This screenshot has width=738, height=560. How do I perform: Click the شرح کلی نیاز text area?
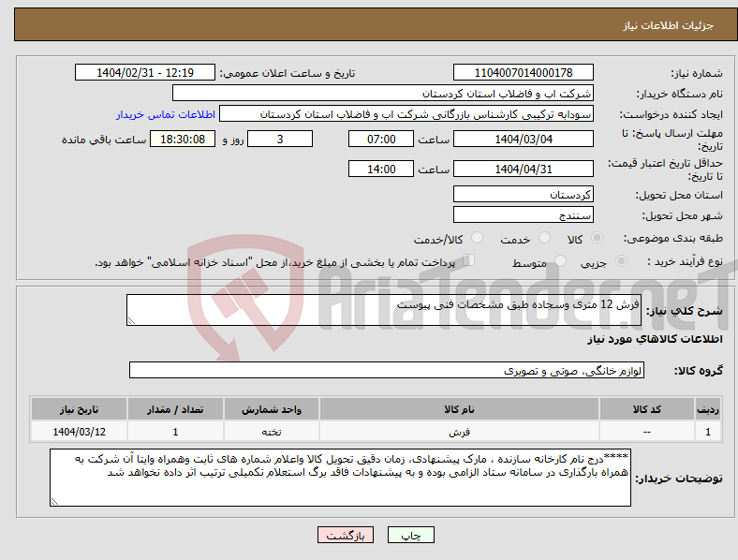pos(384,310)
